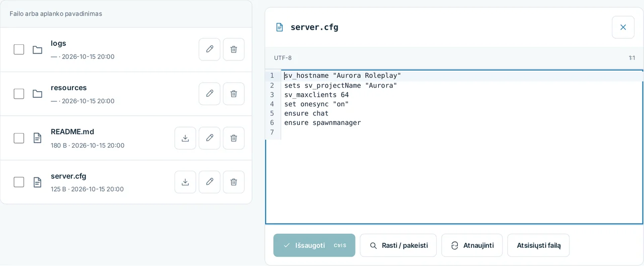Place cursor in sv_hostname line

click(x=462, y=76)
